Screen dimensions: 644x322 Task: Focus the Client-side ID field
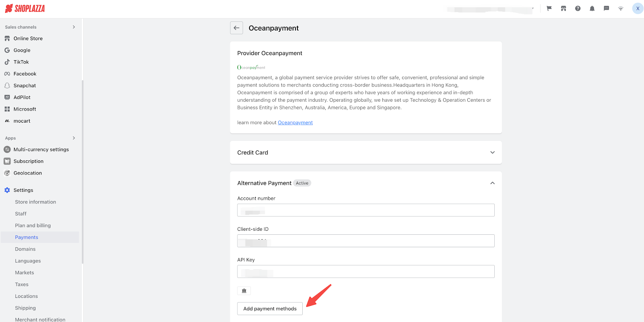coord(366,241)
